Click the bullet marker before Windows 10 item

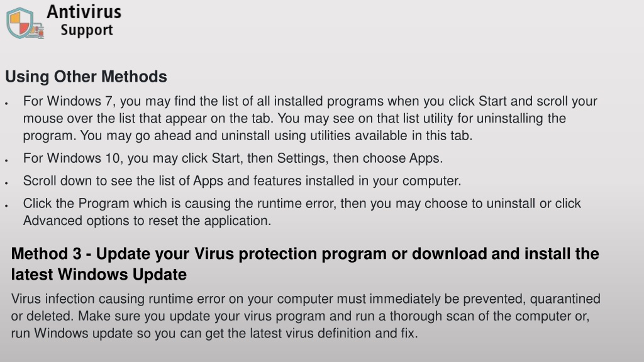click(x=6, y=161)
